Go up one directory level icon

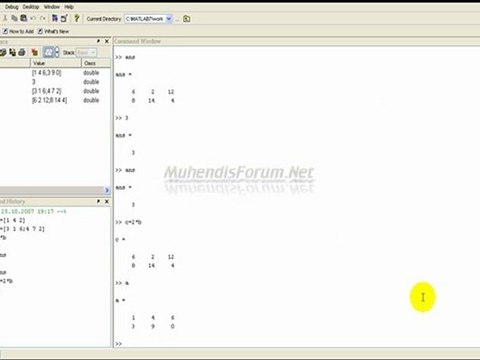(x=187, y=19)
